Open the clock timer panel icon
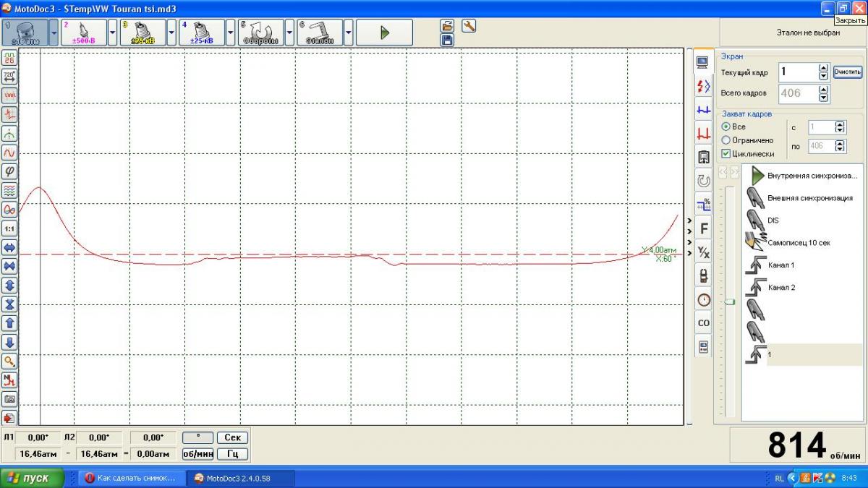This screenshot has width=868, height=488. tap(703, 299)
